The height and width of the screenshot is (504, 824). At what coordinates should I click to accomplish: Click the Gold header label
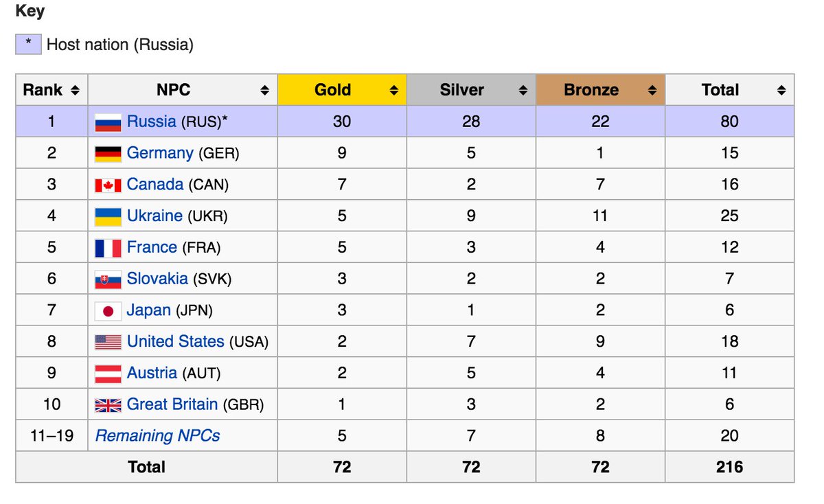pos(333,90)
